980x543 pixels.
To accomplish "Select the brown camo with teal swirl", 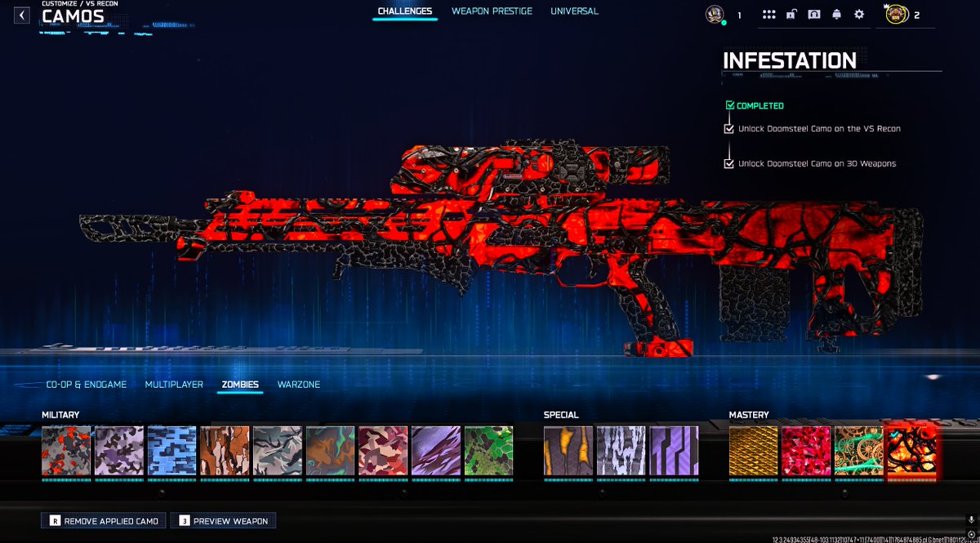I will [330, 451].
